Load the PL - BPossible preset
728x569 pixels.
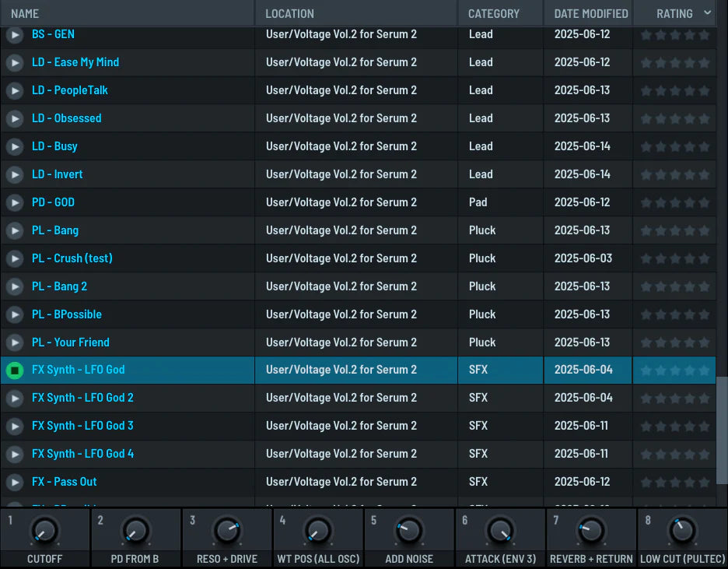pyautogui.click(x=67, y=314)
